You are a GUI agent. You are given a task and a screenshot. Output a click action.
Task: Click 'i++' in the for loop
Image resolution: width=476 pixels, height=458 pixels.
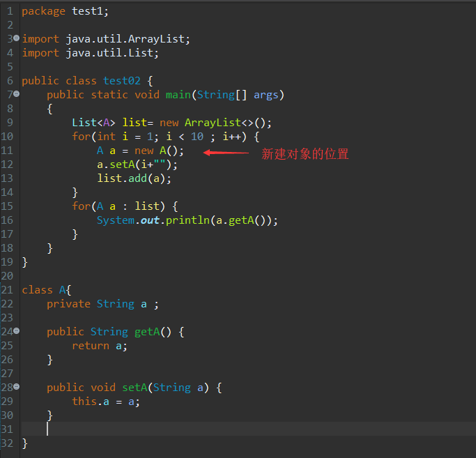point(231,137)
